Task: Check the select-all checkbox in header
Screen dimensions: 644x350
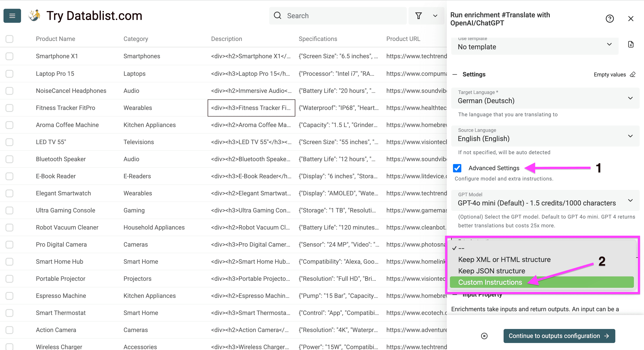Action: [9, 39]
